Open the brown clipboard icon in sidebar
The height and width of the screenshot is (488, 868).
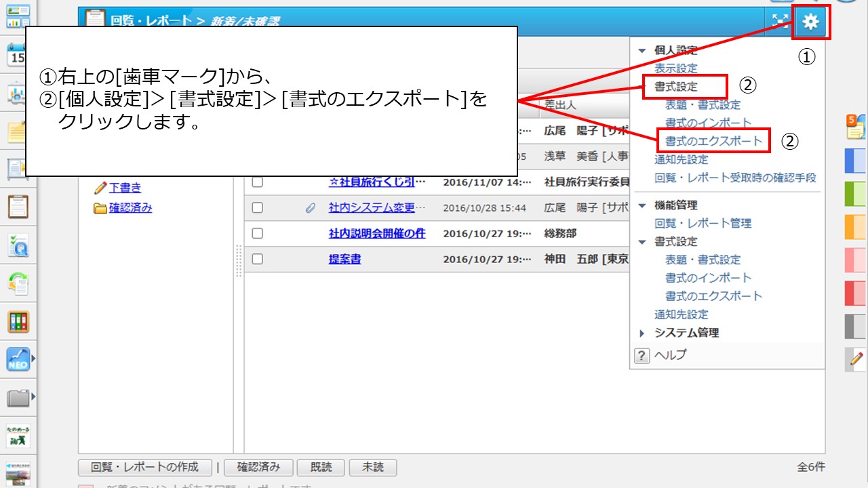[x=18, y=205]
